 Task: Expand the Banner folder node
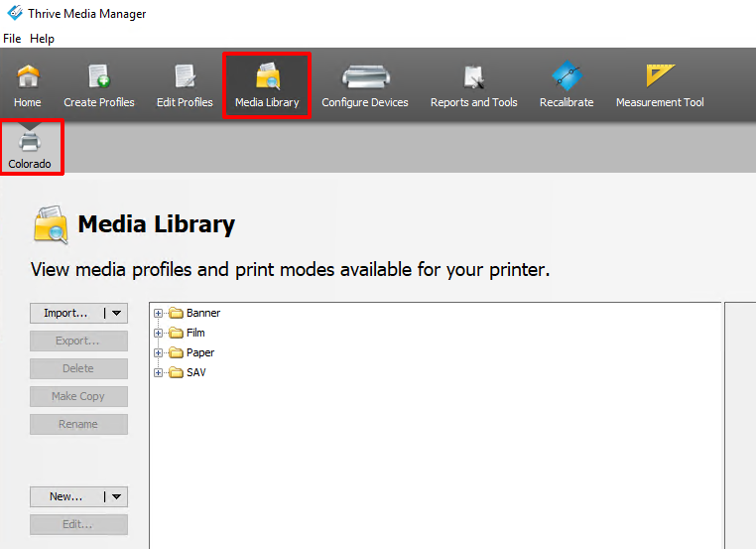click(x=159, y=313)
